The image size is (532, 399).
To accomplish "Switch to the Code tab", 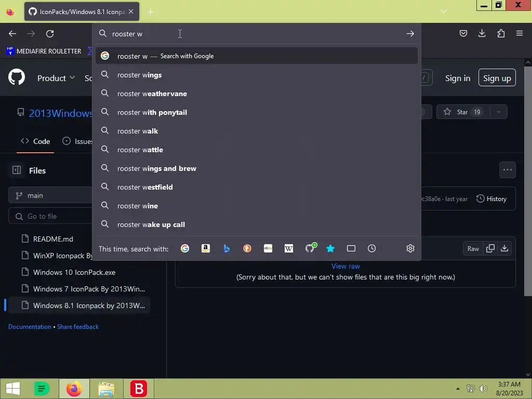I will coord(35,141).
